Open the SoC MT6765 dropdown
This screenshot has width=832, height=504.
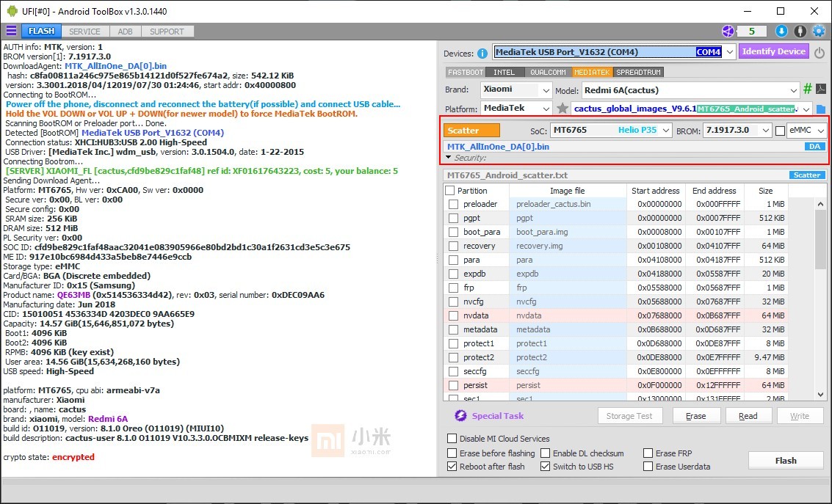pos(666,131)
